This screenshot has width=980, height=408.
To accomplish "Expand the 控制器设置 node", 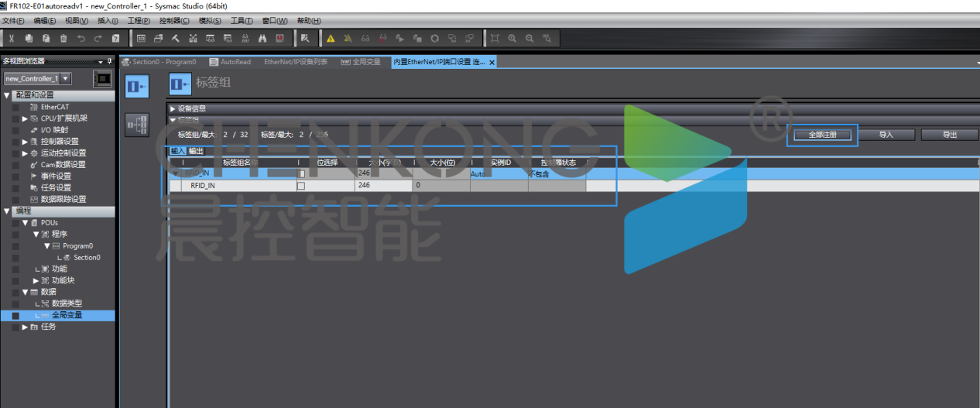I will click(x=25, y=142).
